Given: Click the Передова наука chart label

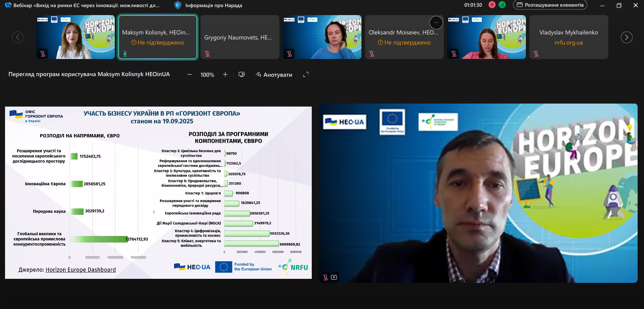Looking at the screenshot, I should pos(49,211).
